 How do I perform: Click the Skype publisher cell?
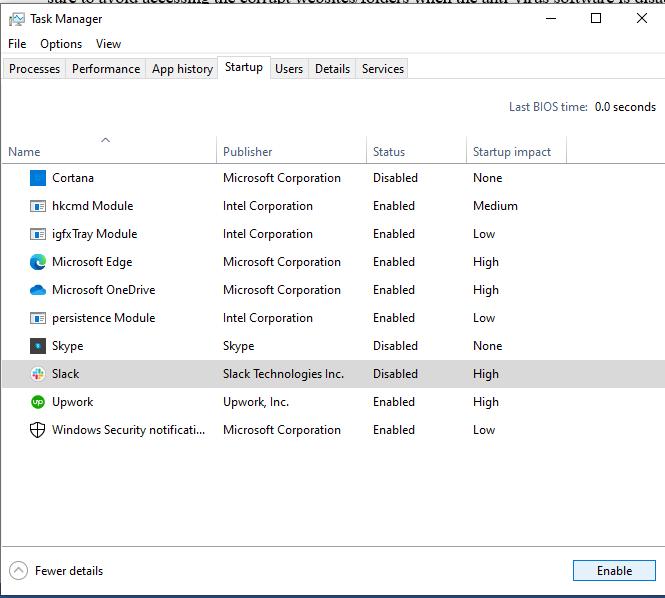click(x=238, y=346)
